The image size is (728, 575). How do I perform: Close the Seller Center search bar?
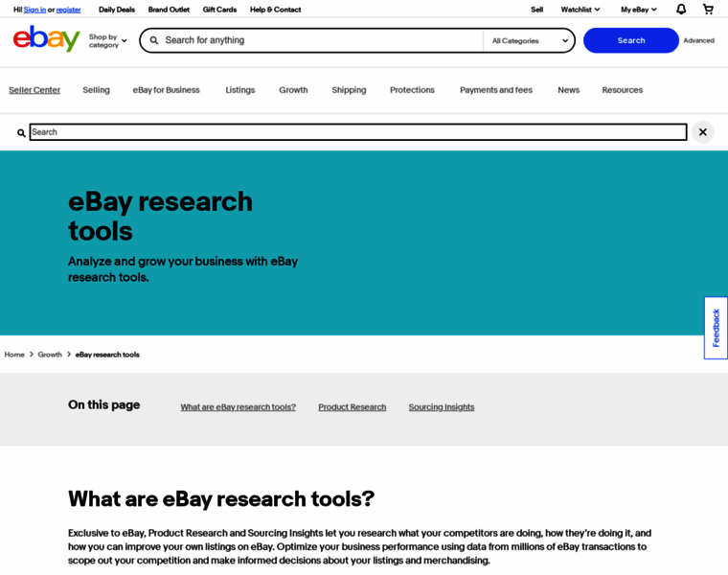(702, 132)
